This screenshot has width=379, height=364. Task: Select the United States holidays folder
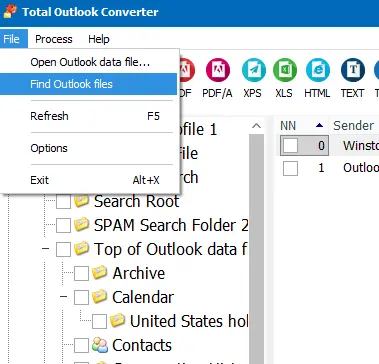[x=189, y=321]
